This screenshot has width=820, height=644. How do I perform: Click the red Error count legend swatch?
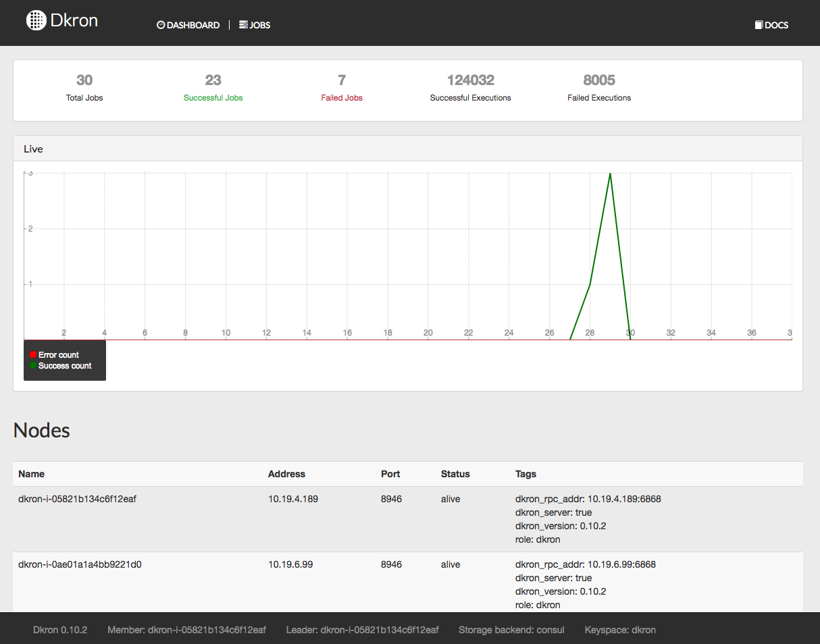coord(33,354)
